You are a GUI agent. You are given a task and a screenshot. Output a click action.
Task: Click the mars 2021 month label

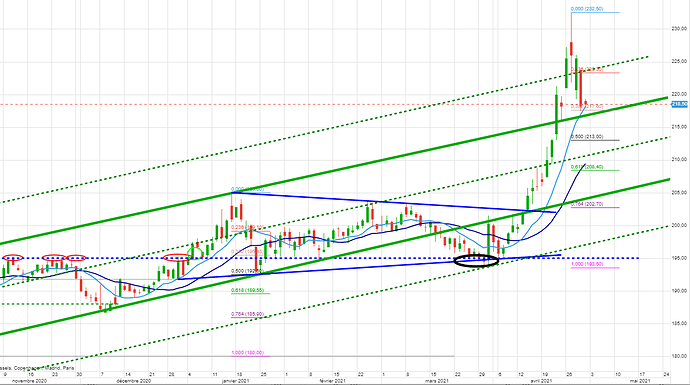(x=437, y=381)
